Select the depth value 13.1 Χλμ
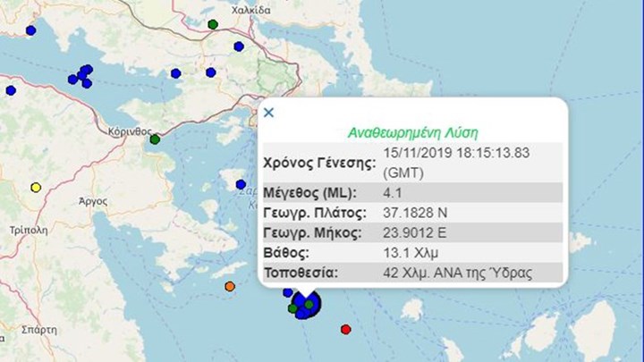Screen dimensions: 644x362 tap(411, 253)
